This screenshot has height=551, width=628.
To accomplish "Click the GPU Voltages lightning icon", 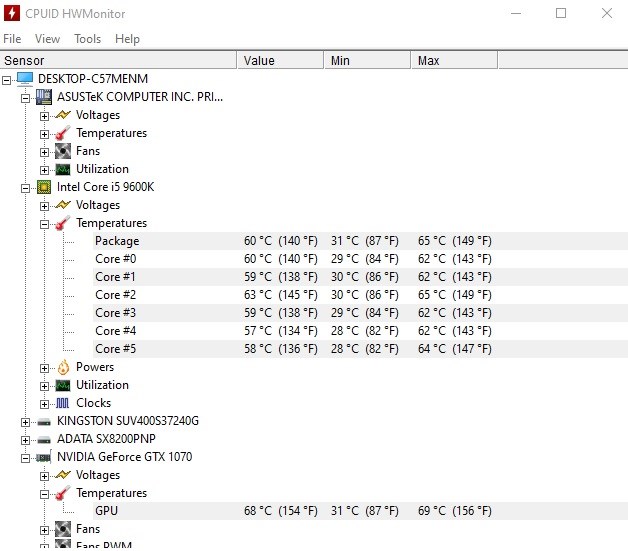I will click(x=63, y=475).
